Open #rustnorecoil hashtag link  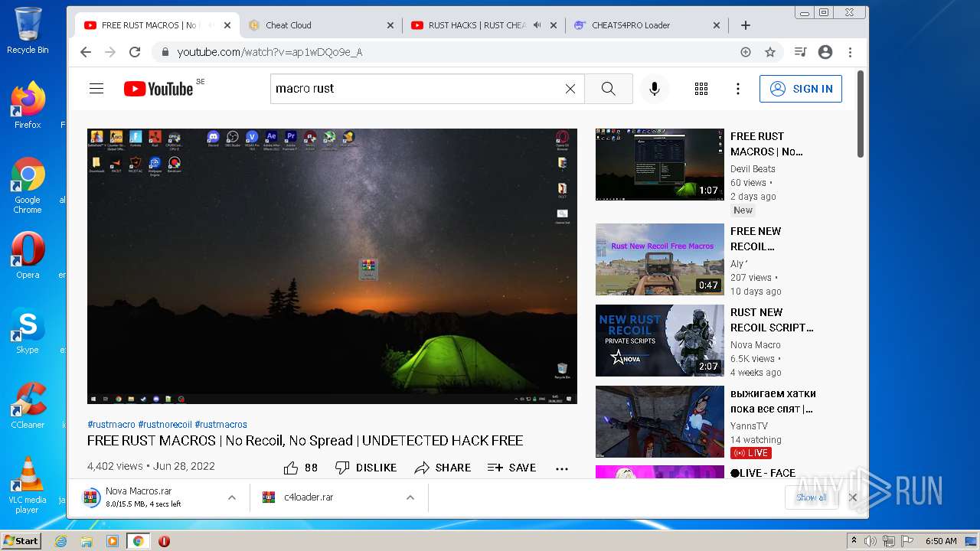tap(165, 425)
